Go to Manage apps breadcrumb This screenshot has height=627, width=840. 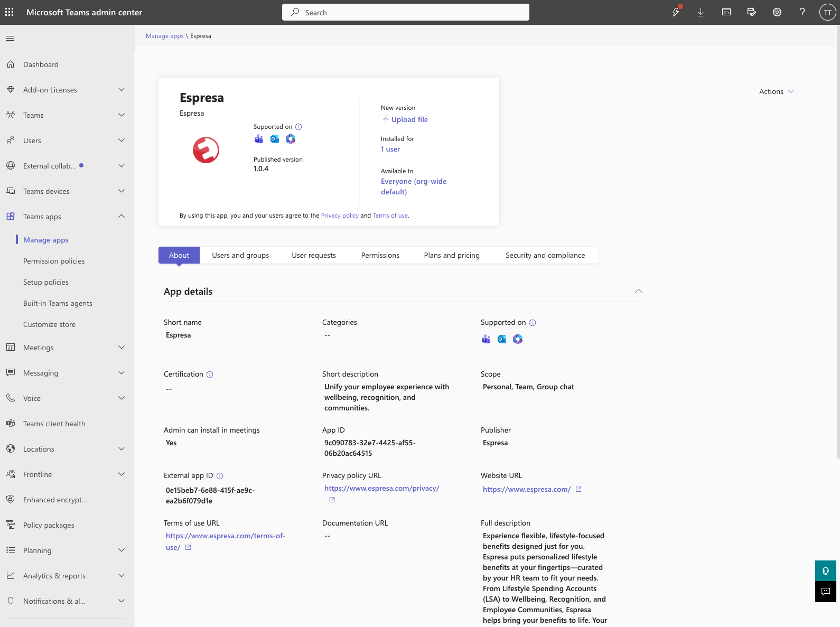165,36
